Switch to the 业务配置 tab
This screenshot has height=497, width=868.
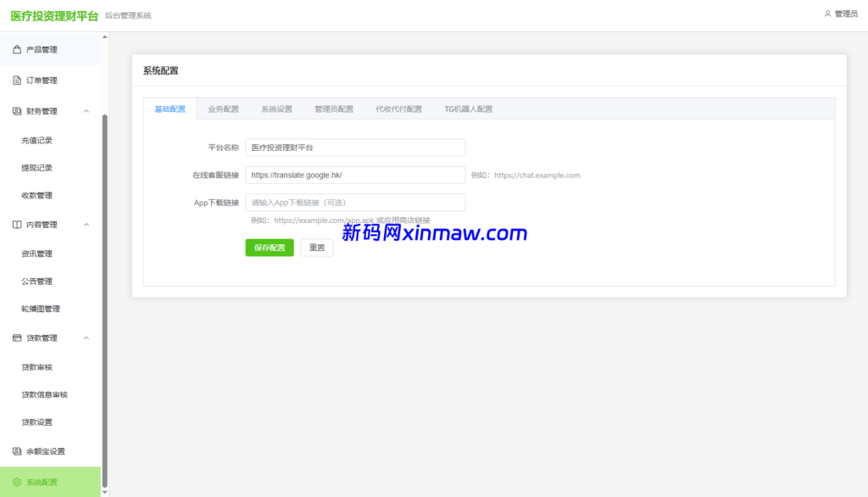223,109
